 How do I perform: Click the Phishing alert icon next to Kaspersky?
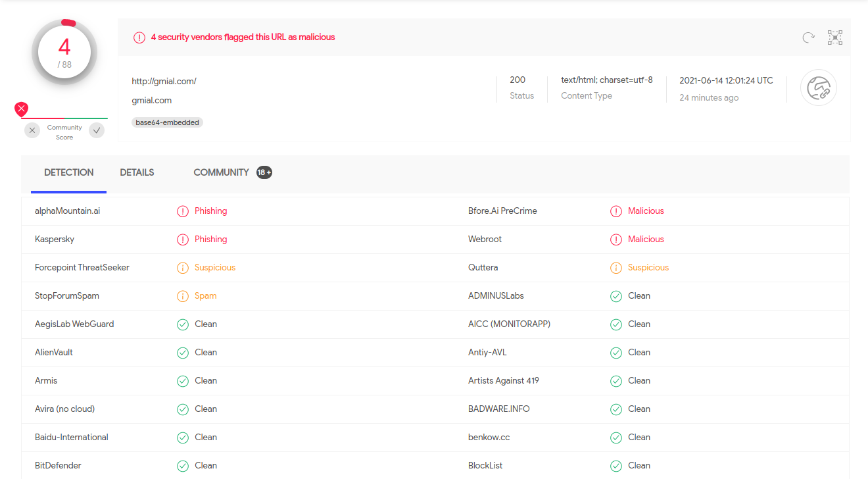pyautogui.click(x=183, y=239)
